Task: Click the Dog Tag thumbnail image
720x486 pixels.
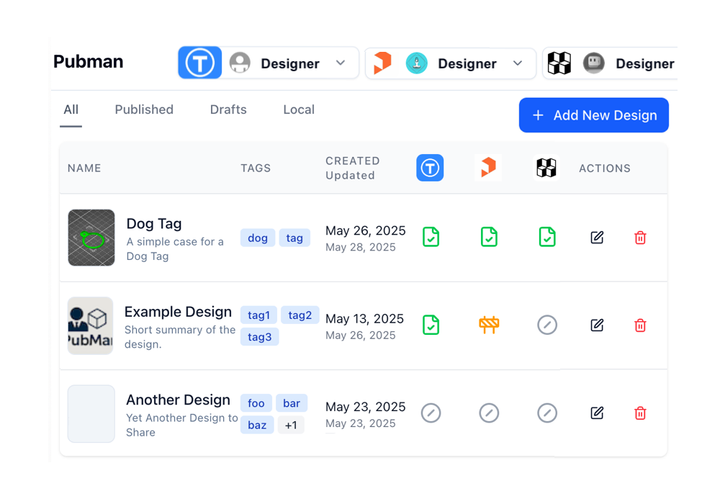Action: [x=91, y=237]
